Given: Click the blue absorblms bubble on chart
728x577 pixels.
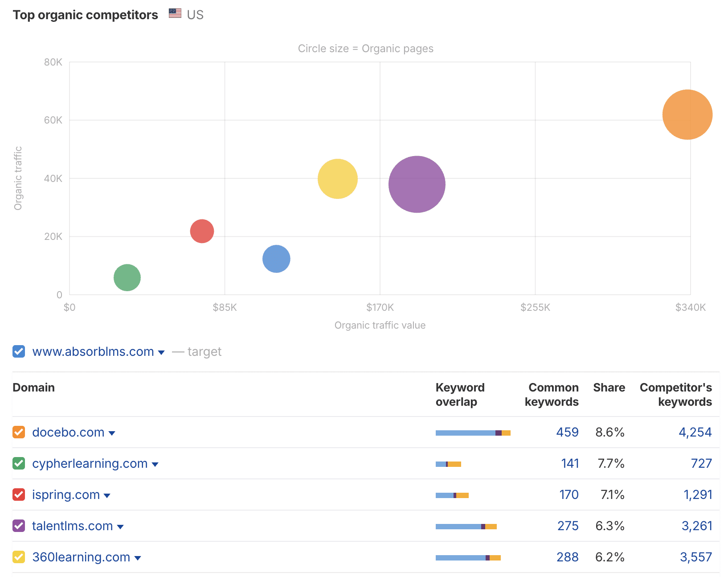Looking at the screenshot, I should pos(276,259).
